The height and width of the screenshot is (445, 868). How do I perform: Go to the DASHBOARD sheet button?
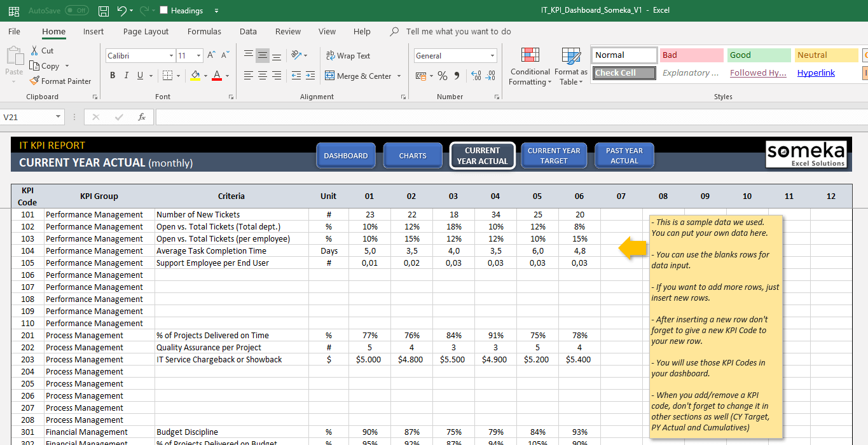(346, 156)
